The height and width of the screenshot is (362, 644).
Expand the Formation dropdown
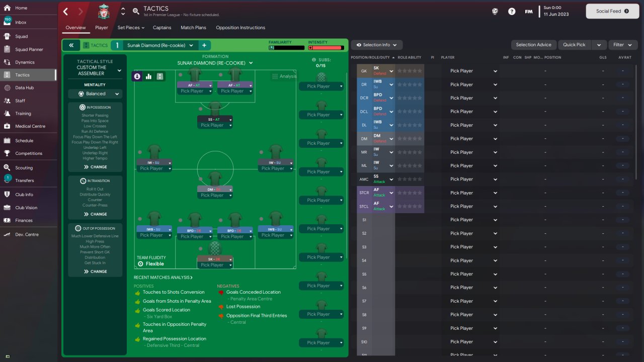click(215, 63)
